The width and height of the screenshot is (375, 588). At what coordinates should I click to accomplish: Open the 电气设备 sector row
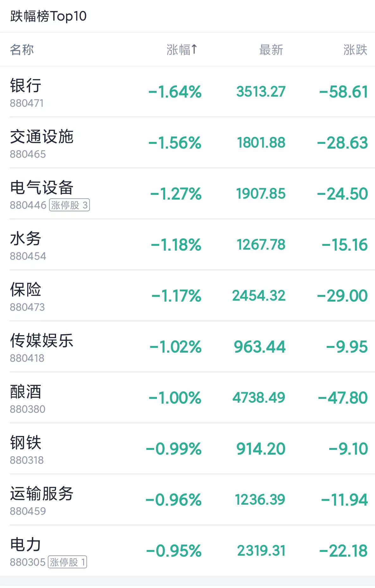[x=187, y=194]
